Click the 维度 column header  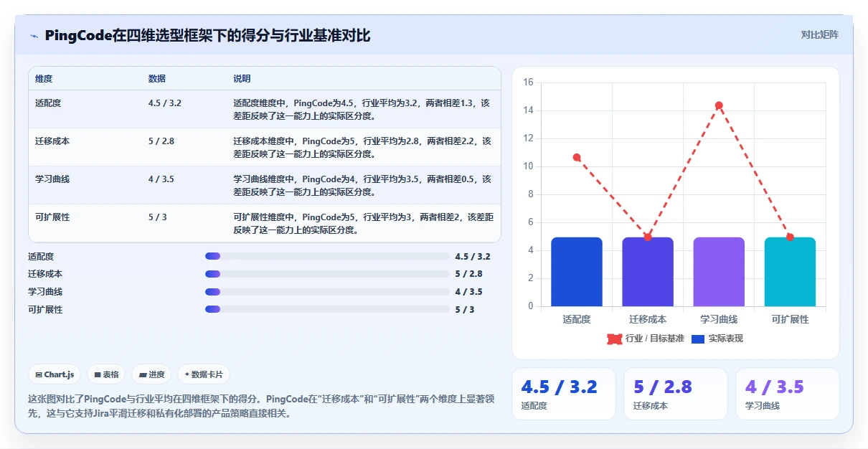[x=44, y=79]
